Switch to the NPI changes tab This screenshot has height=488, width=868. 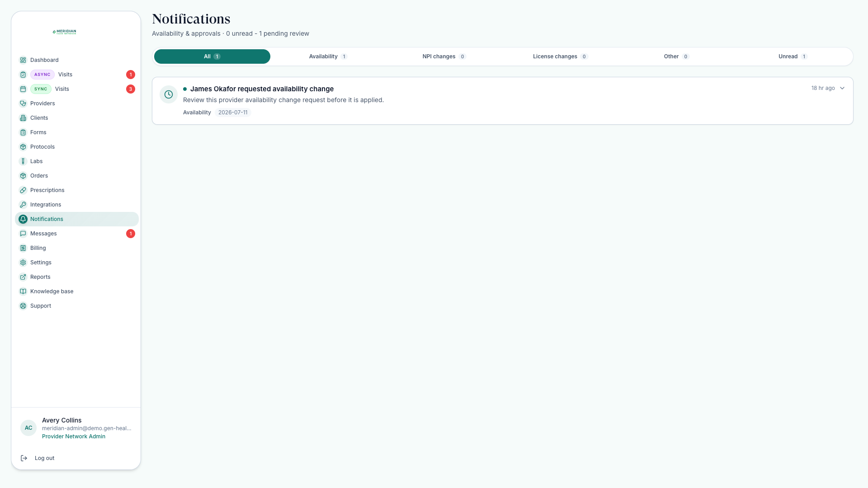tap(444, 56)
